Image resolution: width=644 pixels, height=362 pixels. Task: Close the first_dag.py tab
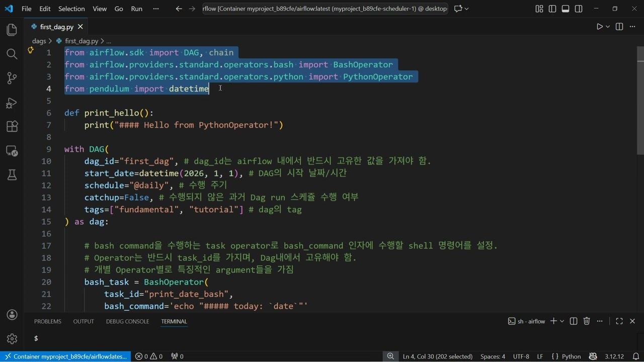pyautogui.click(x=80, y=27)
